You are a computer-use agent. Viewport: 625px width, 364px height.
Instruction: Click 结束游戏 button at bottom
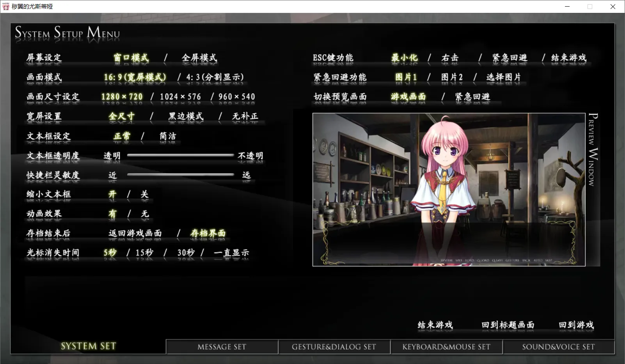pos(435,325)
